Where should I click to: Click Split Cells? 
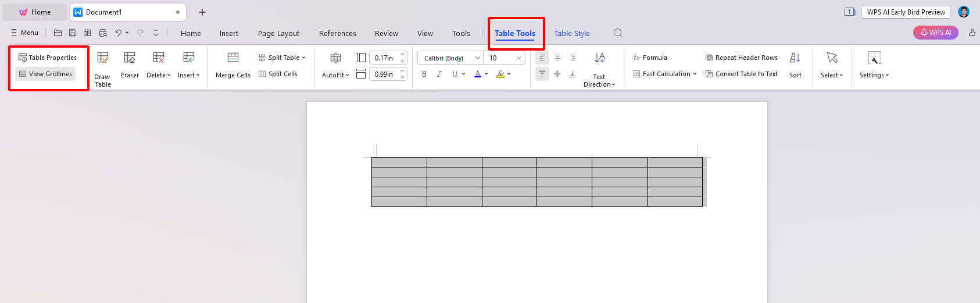278,74
